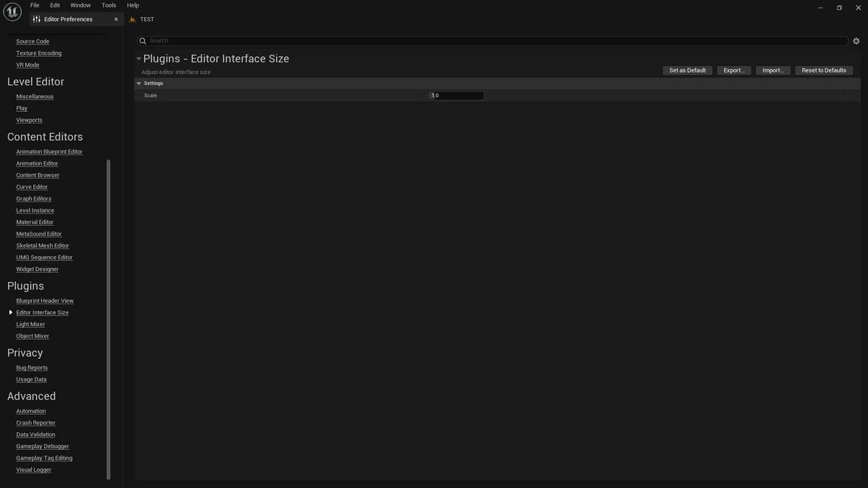Screen dimensions: 868x488
Task: Collapse the Settings category arrow
Action: [138, 83]
